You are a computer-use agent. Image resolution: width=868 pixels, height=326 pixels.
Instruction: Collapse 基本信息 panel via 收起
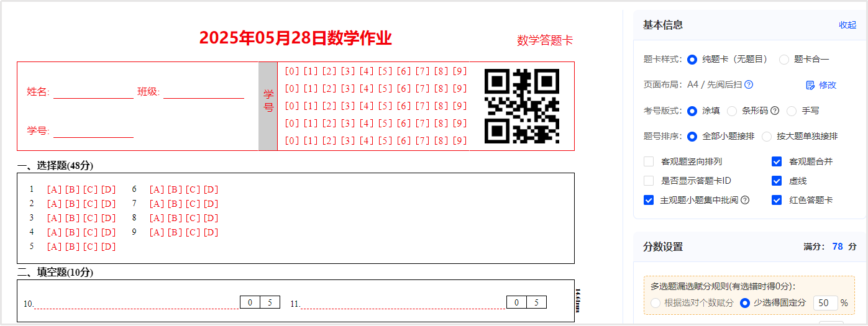847,25
